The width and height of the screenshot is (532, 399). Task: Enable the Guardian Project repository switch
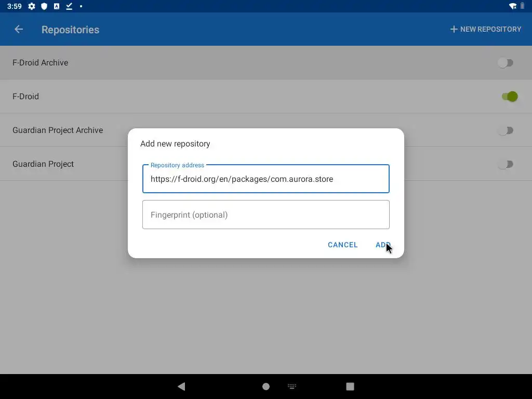[x=506, y=164]
